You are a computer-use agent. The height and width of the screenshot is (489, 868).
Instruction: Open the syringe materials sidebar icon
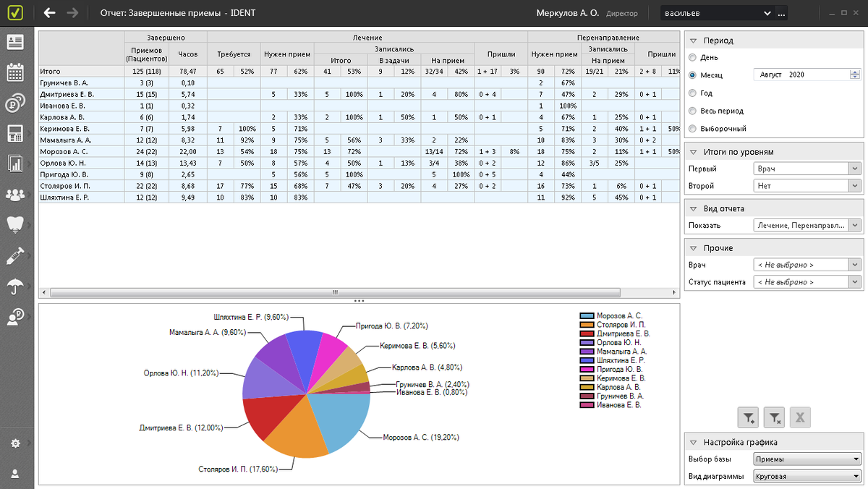(x=14, y=255)
